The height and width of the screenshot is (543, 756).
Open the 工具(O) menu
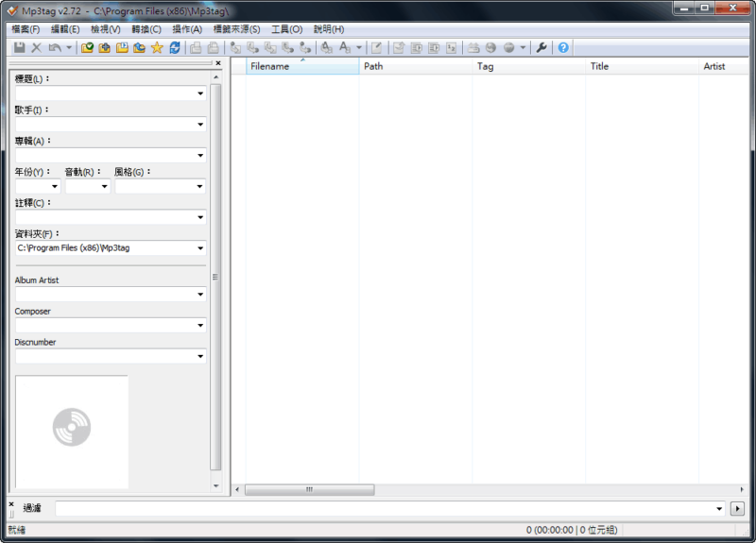point(287,29)
